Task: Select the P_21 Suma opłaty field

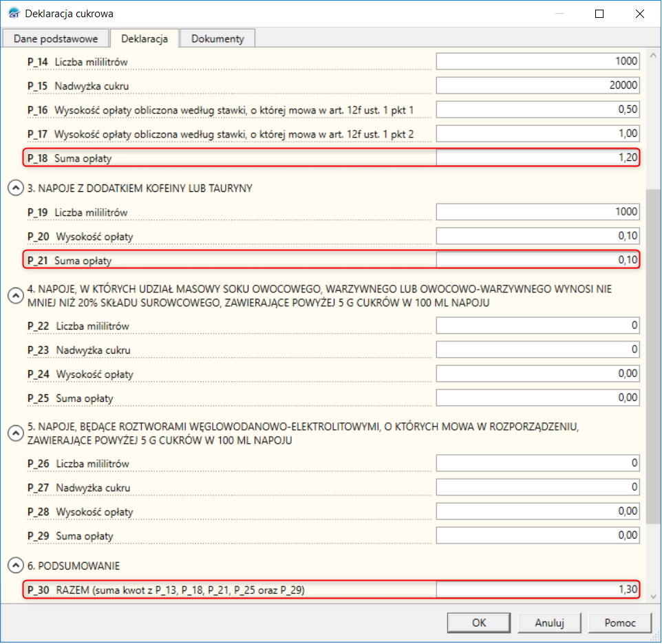Action: point(538,259)
